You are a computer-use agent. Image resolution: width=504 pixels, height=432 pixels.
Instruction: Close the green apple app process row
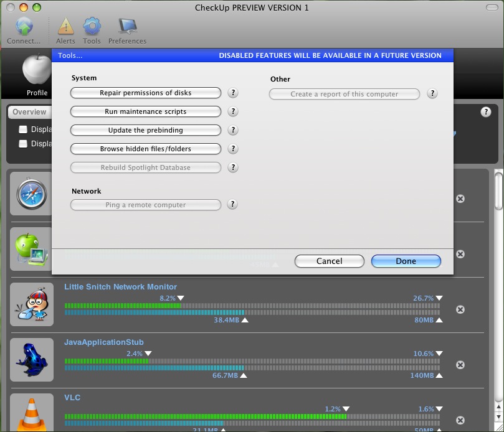(x=460, y=254)
